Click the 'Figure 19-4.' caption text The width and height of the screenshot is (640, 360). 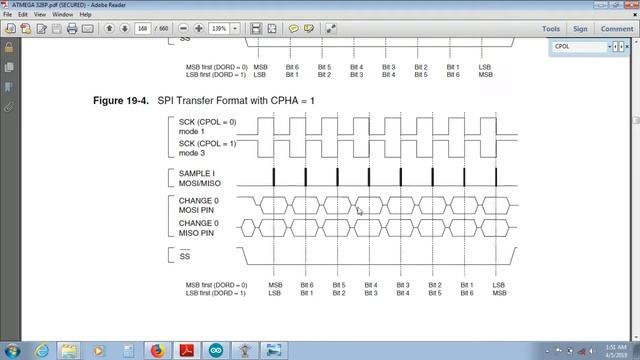pyautogui.click(x=121, y=101)
